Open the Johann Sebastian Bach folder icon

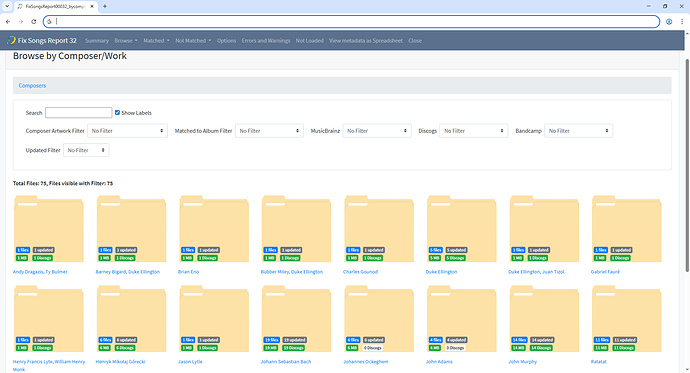(x=297, y=319)
